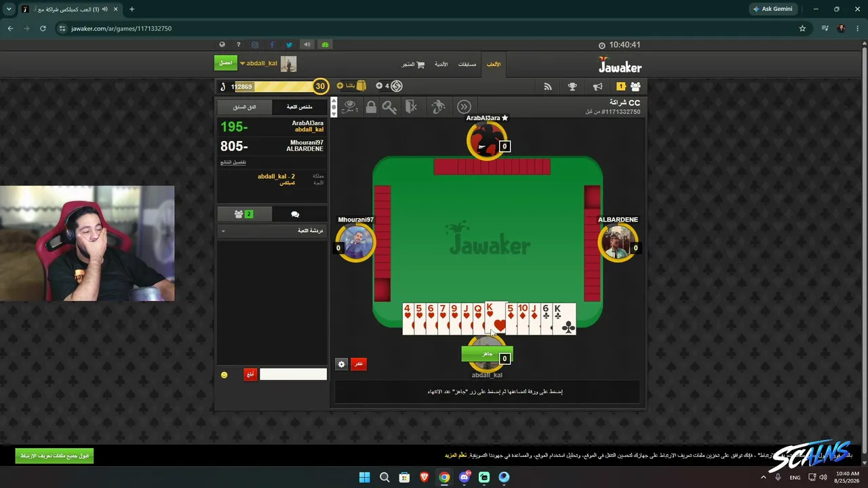Toggle the table lock icon
This screenshot has height=488, width=868.
click(x=371, y=107)
